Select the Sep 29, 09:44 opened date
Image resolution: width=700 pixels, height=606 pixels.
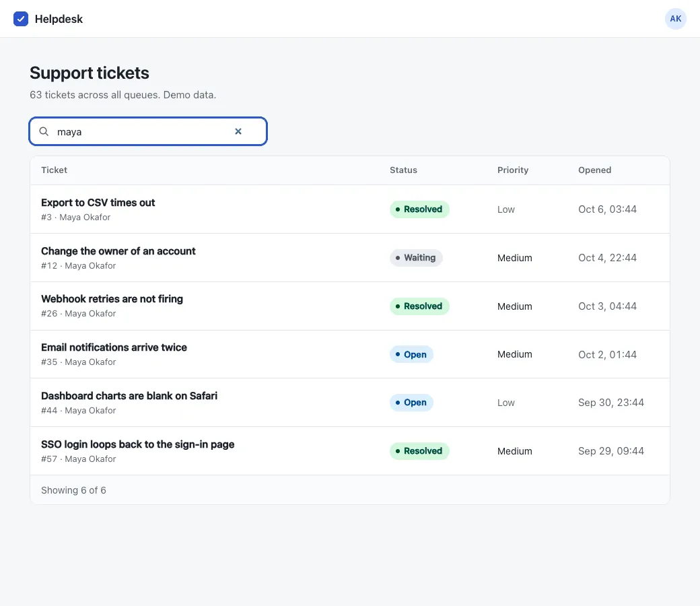[610, 451]
